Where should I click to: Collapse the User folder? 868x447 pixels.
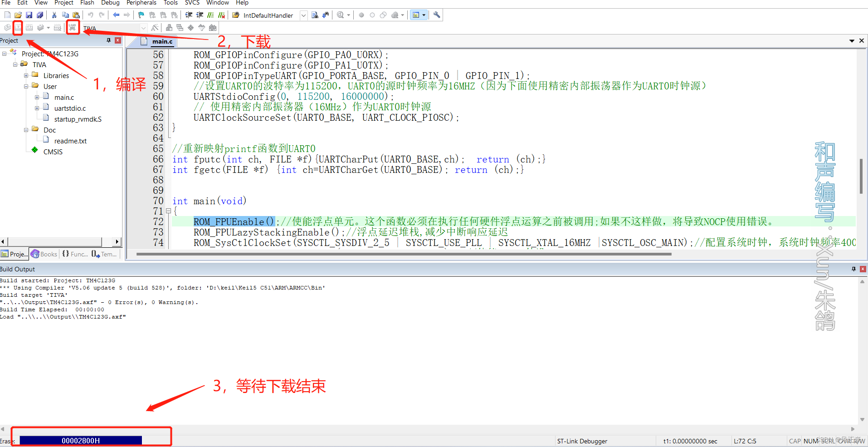pos(26,86)
